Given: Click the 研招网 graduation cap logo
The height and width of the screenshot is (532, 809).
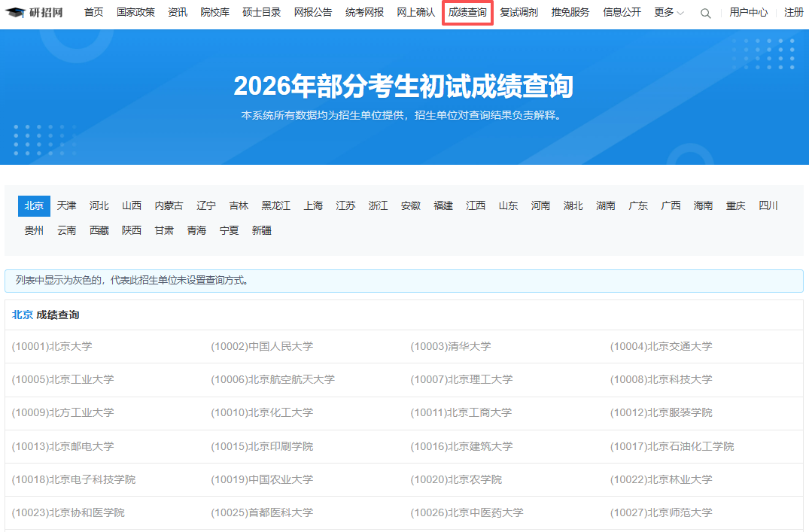Looking at the screenshot, I should click(x=15, y=13).
